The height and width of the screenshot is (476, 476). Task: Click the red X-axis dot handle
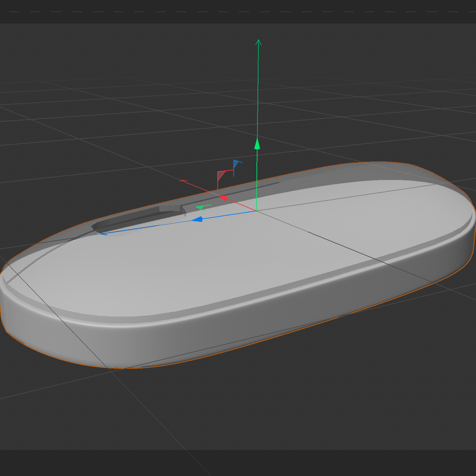click(x=224, y=198)
